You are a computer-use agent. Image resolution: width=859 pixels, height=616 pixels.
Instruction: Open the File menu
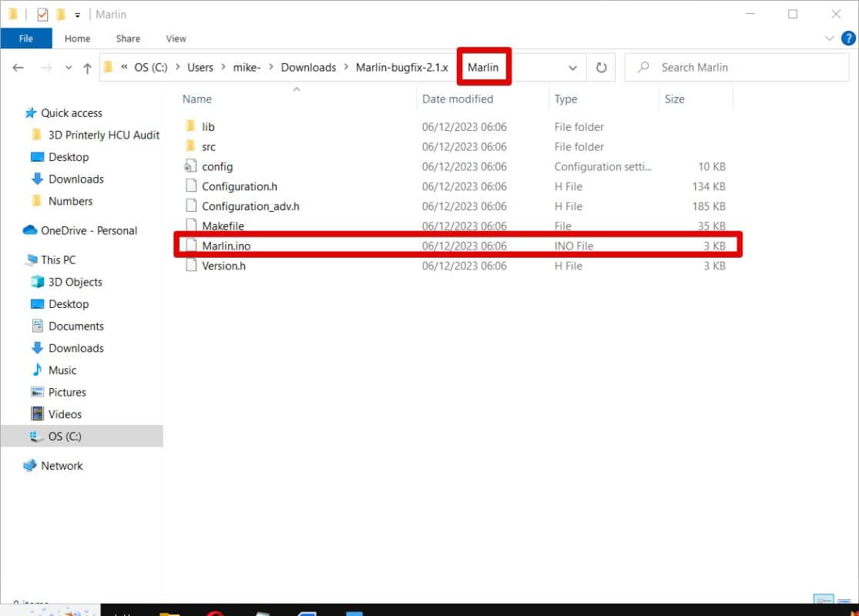(26, 38)
